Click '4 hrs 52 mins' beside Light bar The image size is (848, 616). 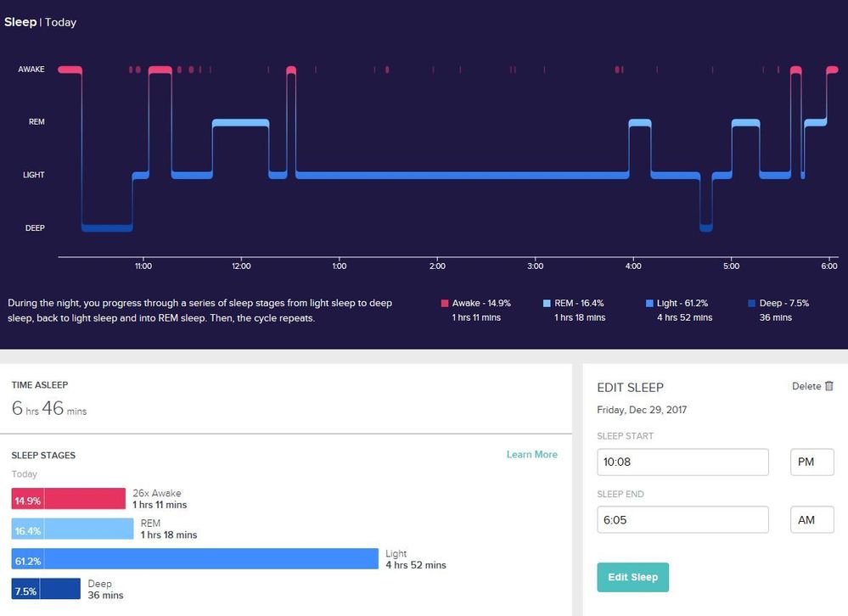[x=416, y=565]
